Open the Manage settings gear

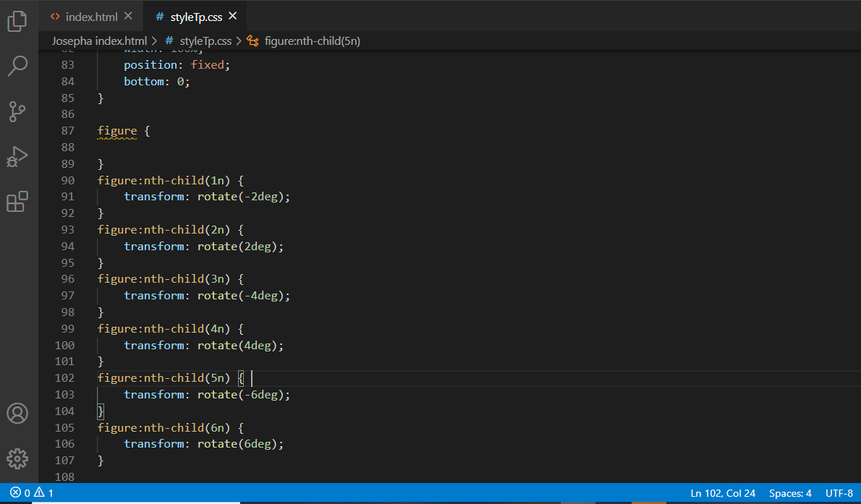tap(17, 458)
